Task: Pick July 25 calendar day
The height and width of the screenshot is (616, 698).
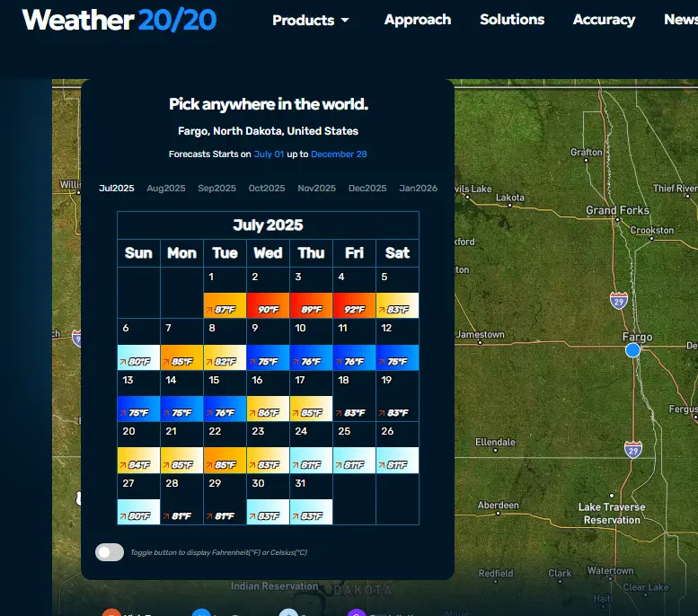Action: click(354, 448)
